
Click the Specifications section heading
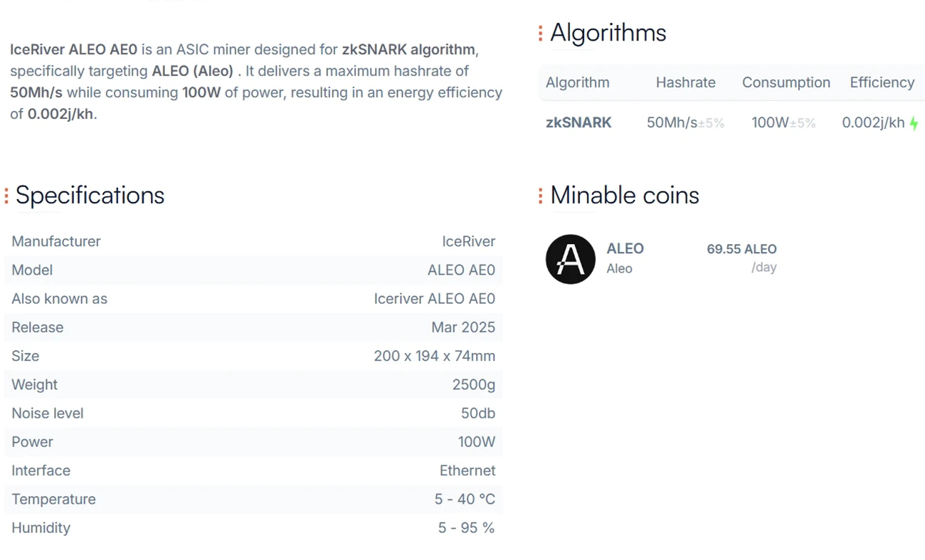tap(90, 196)
